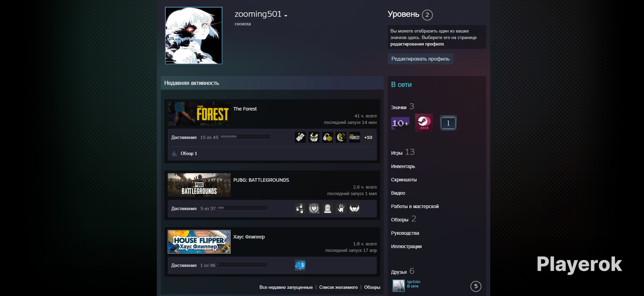Screen dimensions: 644x296
Task: Click the first Forest achievement icon
Action: tap(300, 137)
